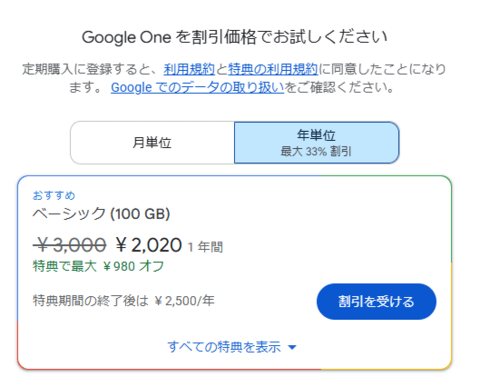Viewport: 480px width, 377px height.
Task: Click the おすすめ label
Action: coord(54,195)
